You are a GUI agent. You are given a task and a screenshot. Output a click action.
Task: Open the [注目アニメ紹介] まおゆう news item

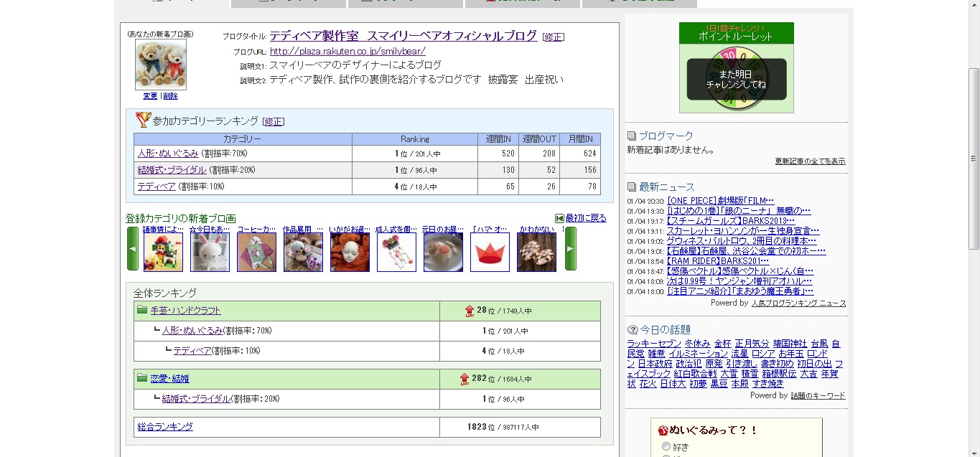[x=740, y=291]
